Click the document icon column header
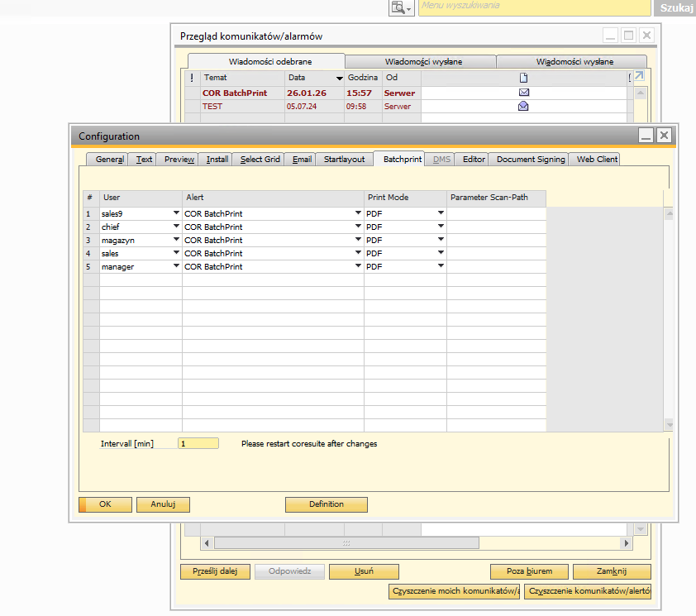The height and width of the screenshot is (616, 696). click(523, 78)
